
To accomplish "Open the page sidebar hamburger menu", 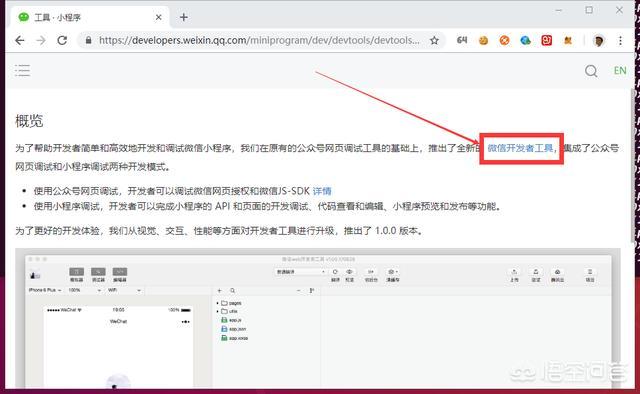I will click(22, 70).
